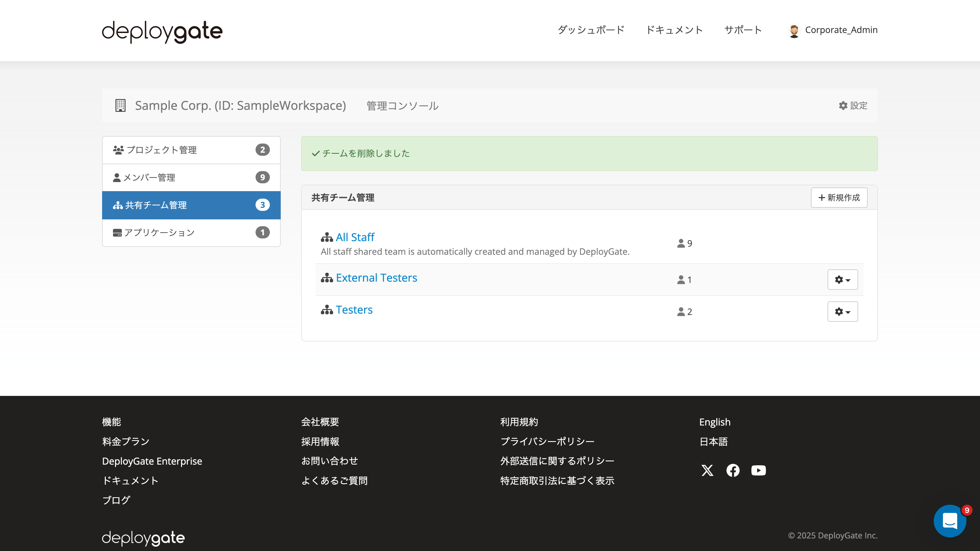
Task: Click the 管理コンソール label
Action: tap(403, 106)
